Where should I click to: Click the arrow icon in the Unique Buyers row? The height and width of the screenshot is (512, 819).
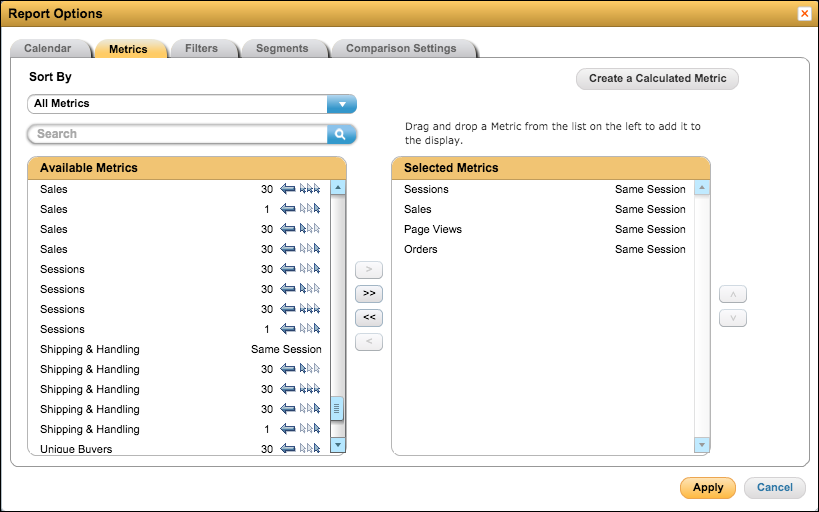click(288, 448)
